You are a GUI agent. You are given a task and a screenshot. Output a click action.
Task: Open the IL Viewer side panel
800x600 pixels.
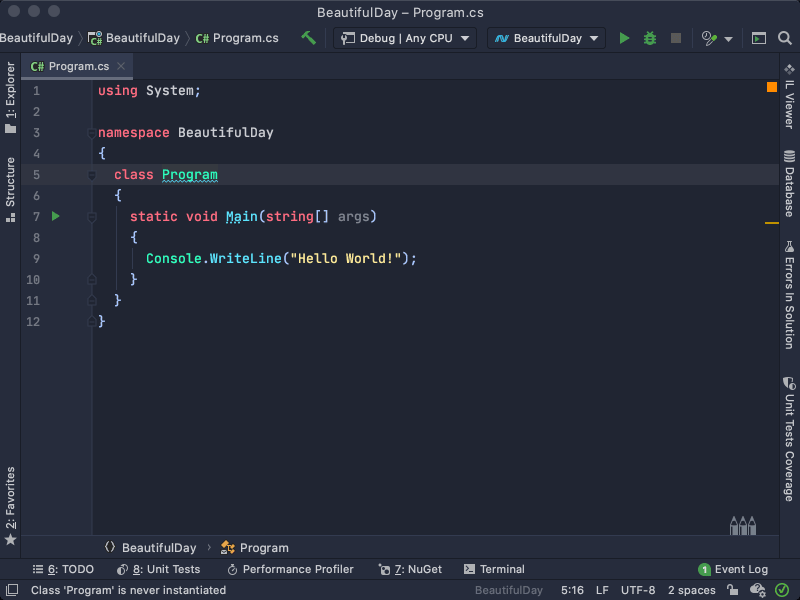click(789, 96)
